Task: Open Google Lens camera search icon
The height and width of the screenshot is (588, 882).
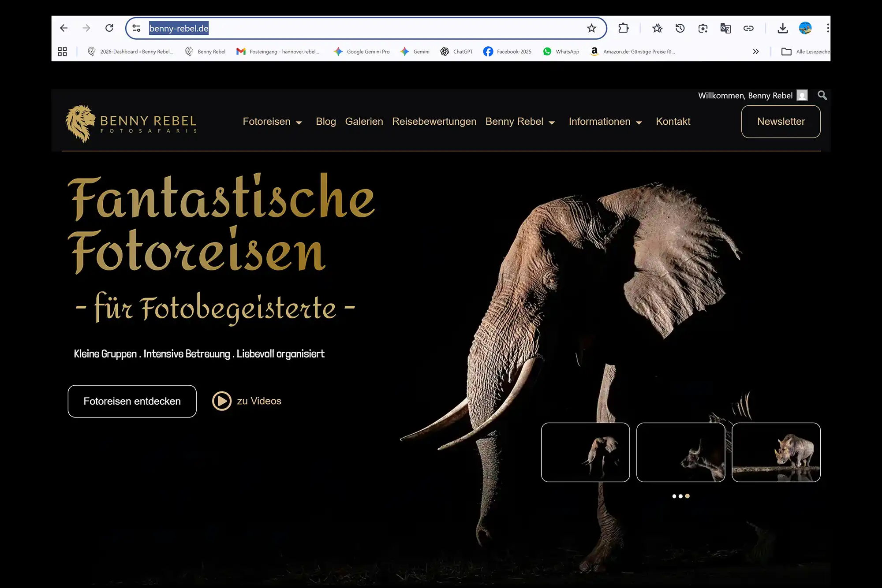Action: coord(703,28)
